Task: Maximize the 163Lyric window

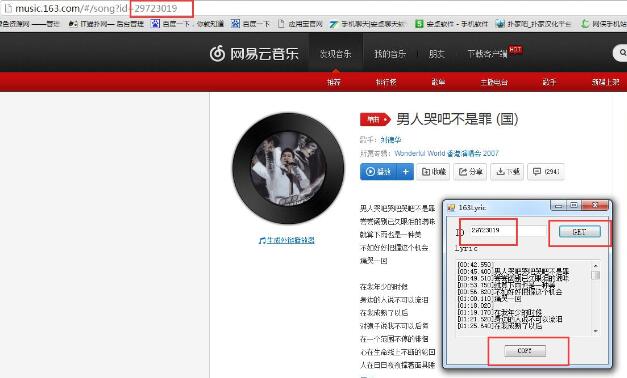Action: tap(574, 206)
